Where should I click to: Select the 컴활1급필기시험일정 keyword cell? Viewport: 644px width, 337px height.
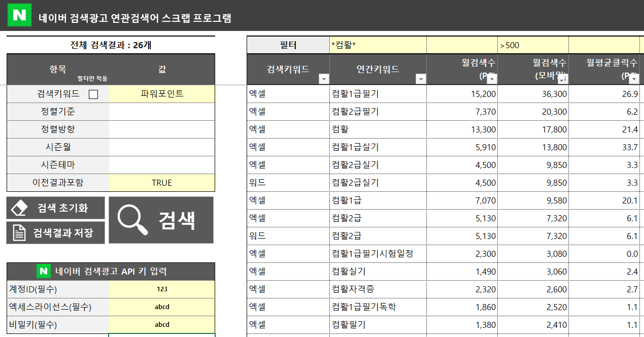pos(378,254)
